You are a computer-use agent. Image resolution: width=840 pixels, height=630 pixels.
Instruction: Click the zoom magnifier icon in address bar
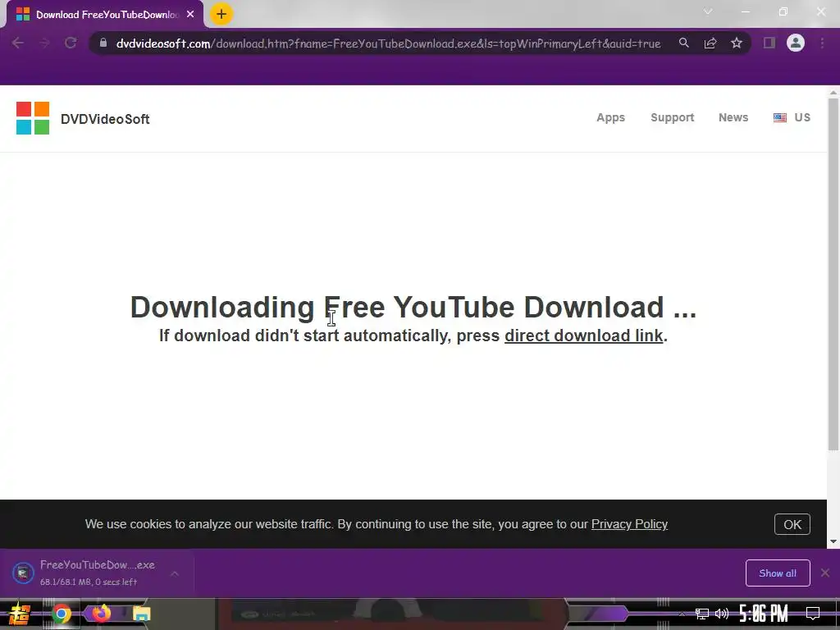[x=684, y=43]
